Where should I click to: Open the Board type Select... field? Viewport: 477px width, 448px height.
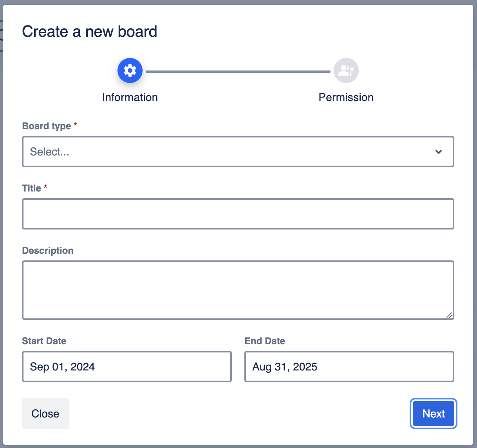[x=227, y=152]
